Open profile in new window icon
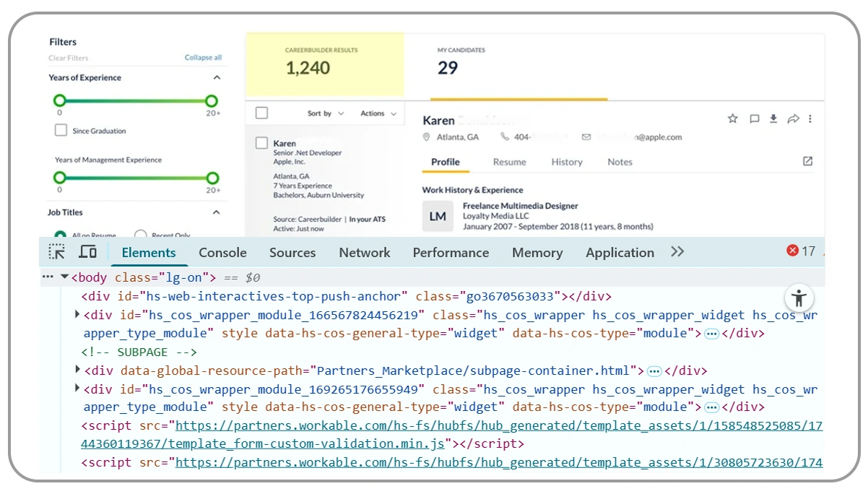Screen dimensions: 868x494 pos(807,162)
